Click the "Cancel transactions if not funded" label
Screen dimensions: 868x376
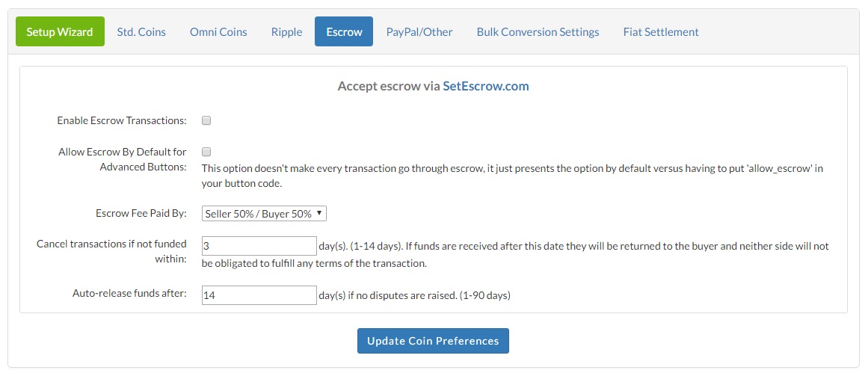point(111,252)
